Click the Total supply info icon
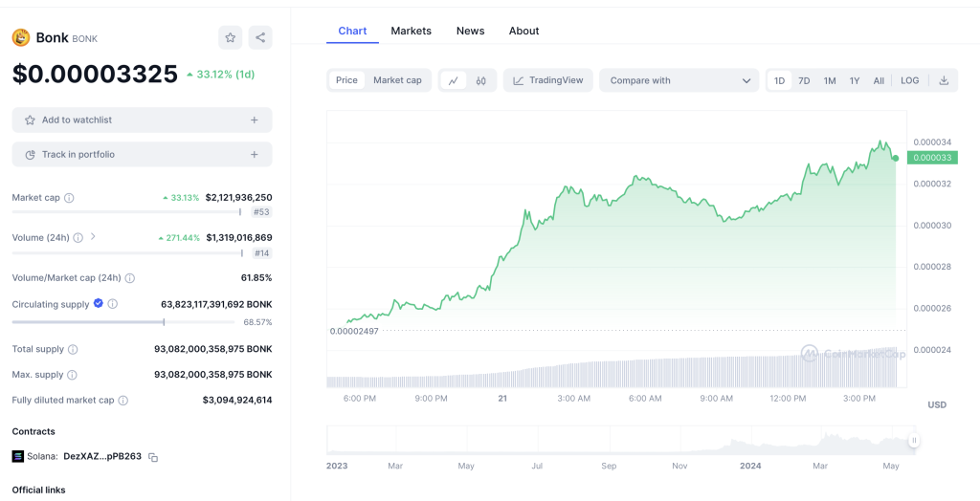The image size is (980, 501). pyautogui.click(x=73, y=349)
